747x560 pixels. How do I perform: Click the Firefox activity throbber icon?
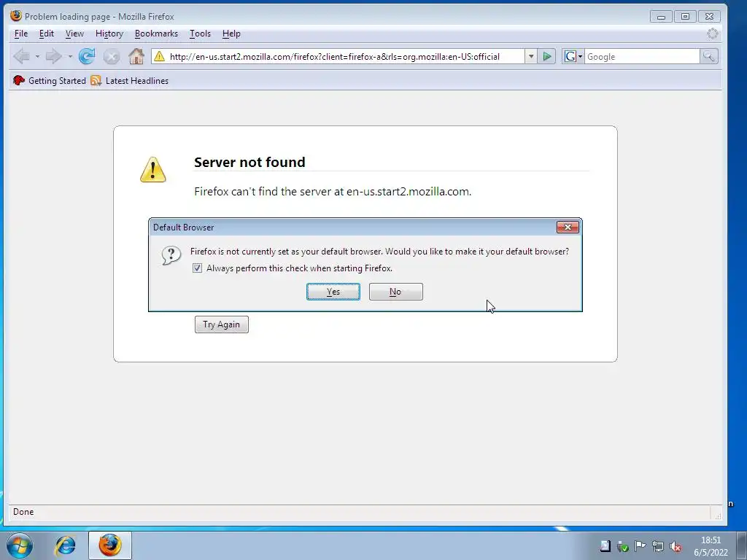[712, 34]
